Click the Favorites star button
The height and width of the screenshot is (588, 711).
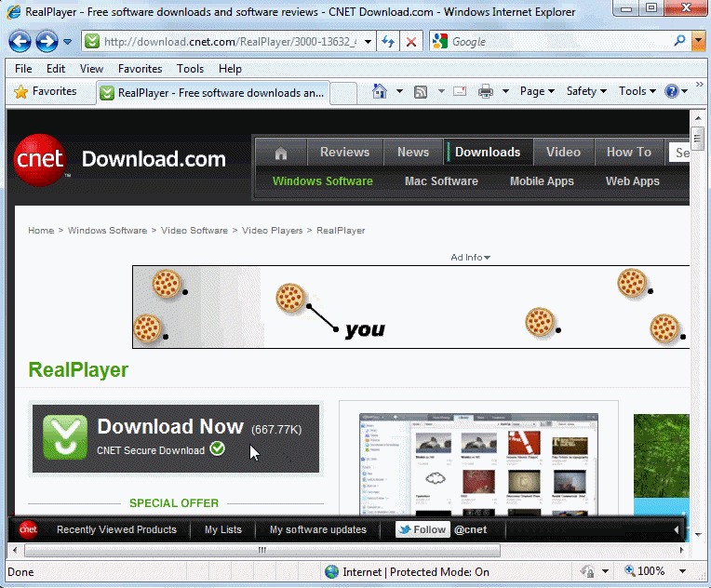(46, 91)
